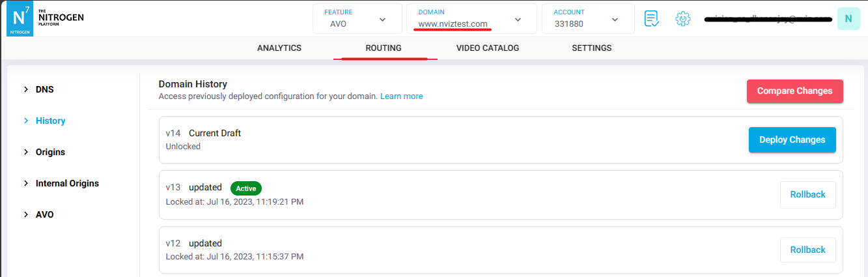Follow the Learn more link

pos(401,96)
